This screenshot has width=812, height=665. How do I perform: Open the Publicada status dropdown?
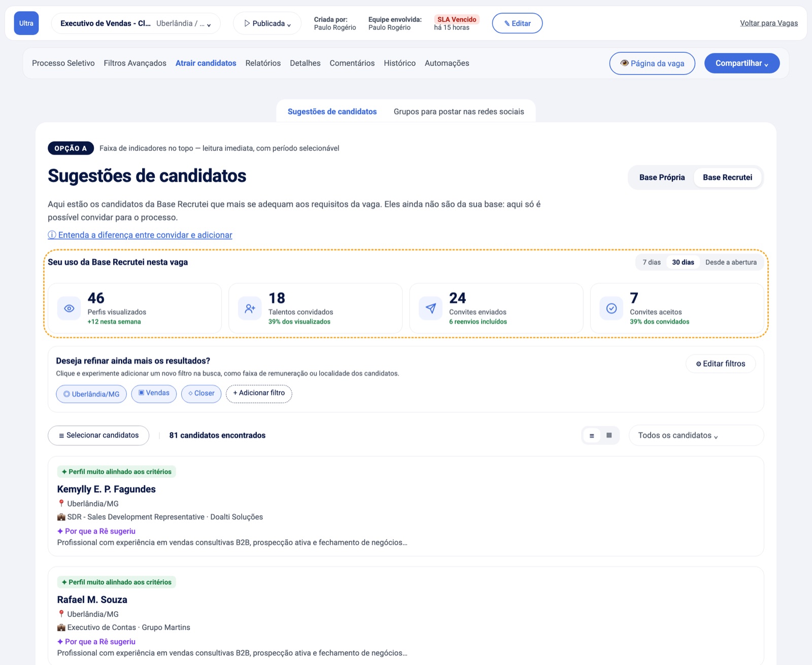pyautogui.click(x=267, y=23)
